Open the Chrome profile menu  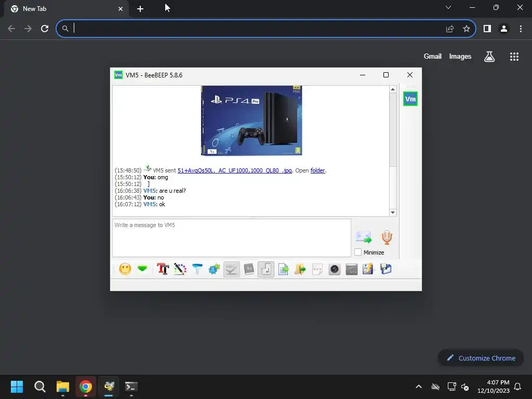504,29
